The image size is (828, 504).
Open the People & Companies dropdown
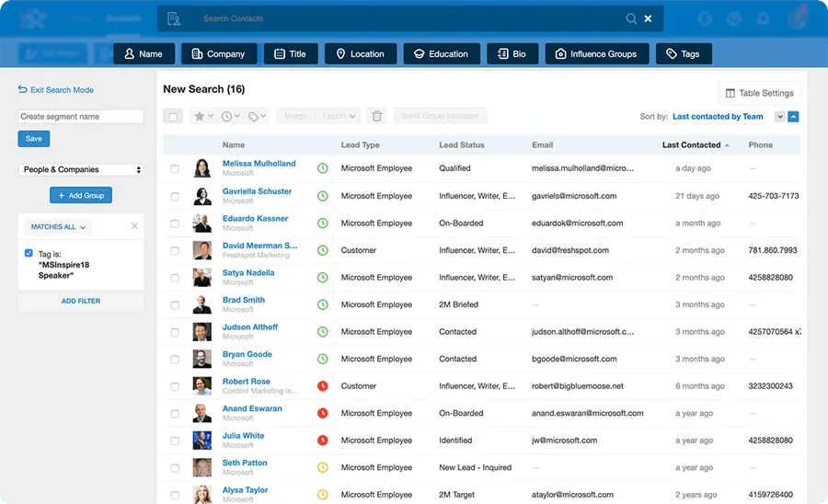[82, 169]
